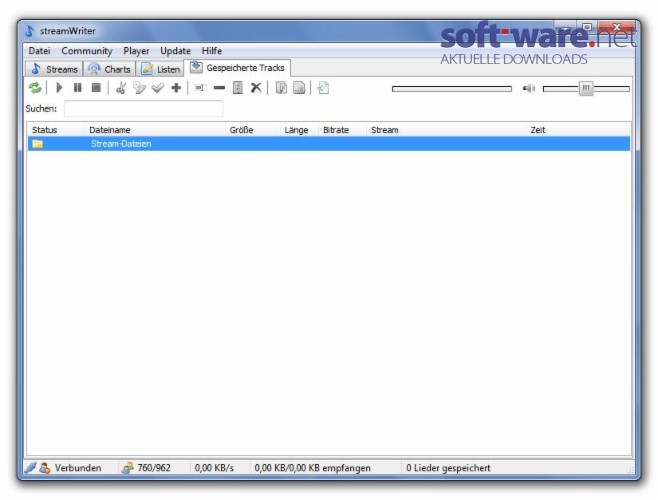The width and height of the screenshot is (658, 500).
Task: Click the yellow folder icon in list
Action: tap(38, 144)
